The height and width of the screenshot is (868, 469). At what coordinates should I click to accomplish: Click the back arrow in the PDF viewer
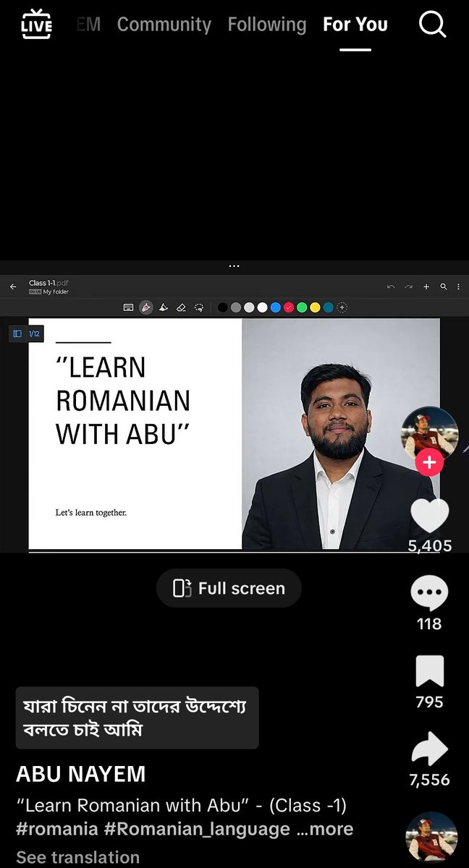click(x=13, y=286)
